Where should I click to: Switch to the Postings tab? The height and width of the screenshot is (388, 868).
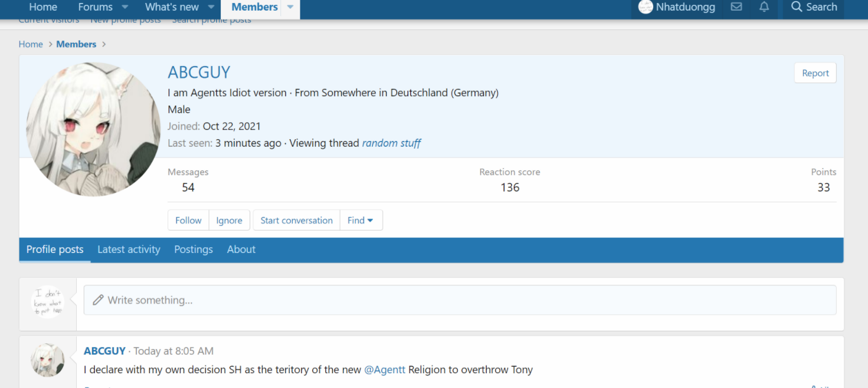(194, 249)
